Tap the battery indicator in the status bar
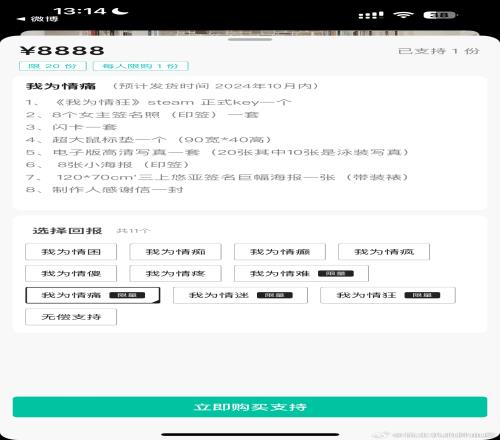Image resolution: width=500 pixels, height=440 pixels. [x=440, y=15]
